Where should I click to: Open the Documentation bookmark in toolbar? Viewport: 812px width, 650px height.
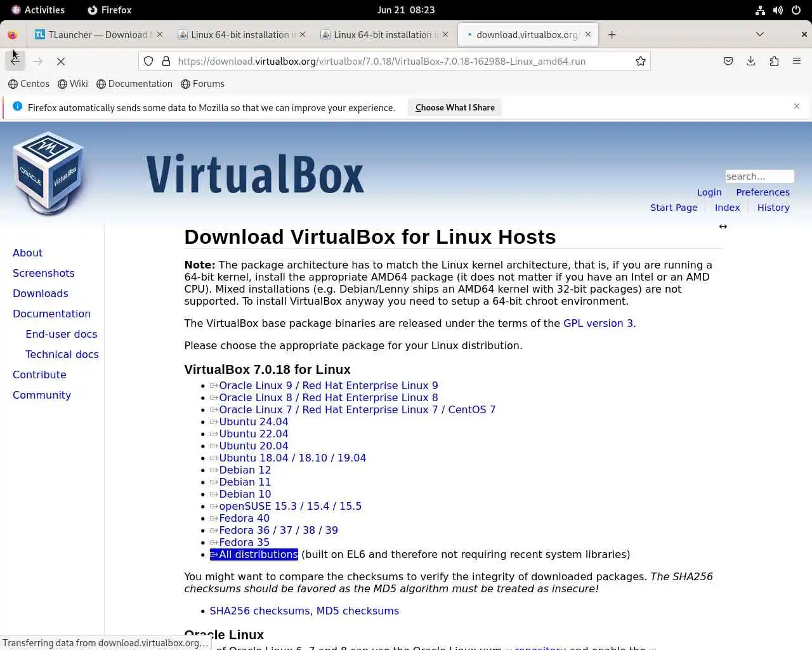pyautogui.click(x=134, y=84)
